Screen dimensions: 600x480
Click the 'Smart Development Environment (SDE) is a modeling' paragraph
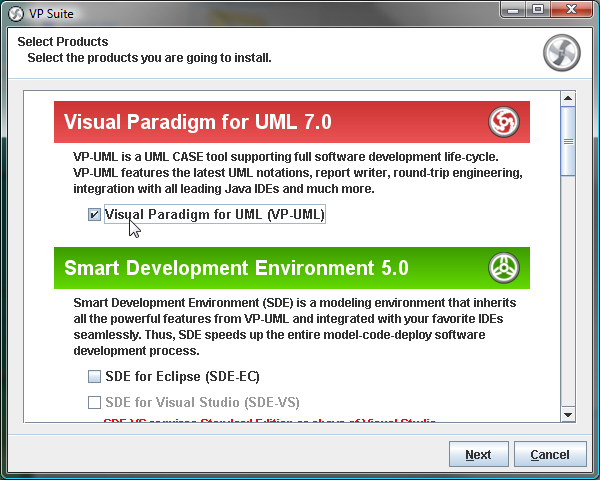pyautogui.click(x=295, y=327)
